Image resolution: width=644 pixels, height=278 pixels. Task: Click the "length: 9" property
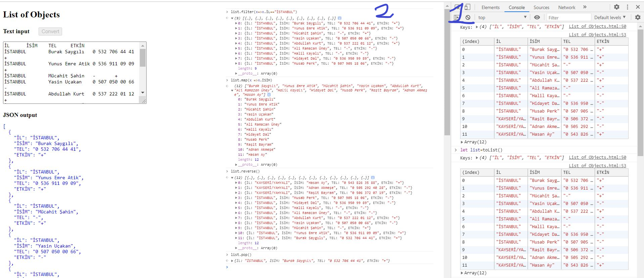pos(248,69)
